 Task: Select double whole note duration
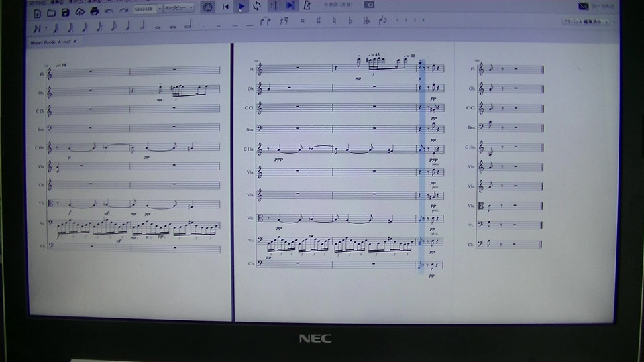click(172, 27)
